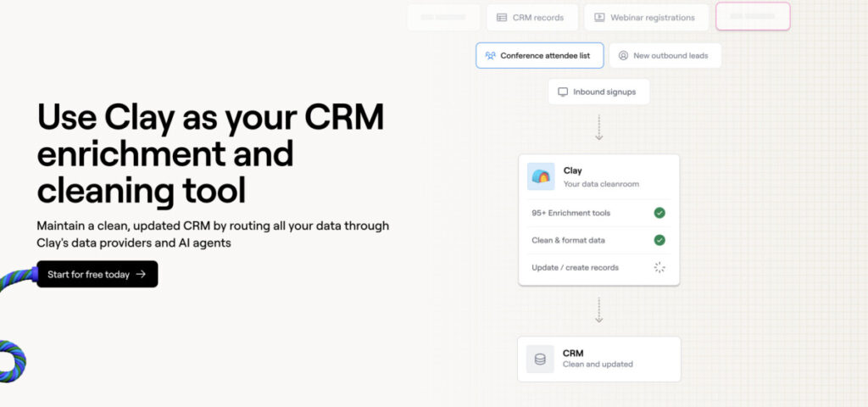Screen dimensions: 868x407
Task: Click the CRM card title
Action: pyautogui.click(x=573, y=354)
